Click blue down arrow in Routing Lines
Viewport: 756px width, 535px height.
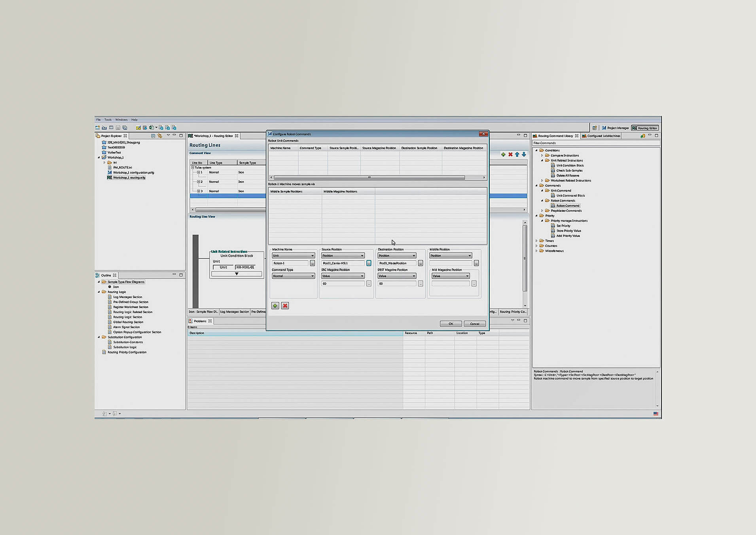524,154
